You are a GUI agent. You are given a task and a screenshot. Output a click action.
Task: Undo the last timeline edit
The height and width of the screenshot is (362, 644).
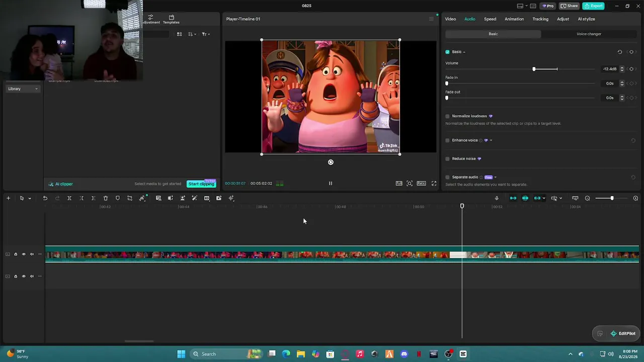pyautogui.click(x=45, y=198)
